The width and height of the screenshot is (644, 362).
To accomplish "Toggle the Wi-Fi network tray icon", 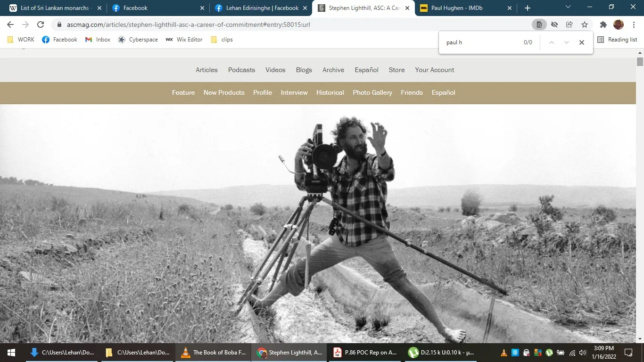I will pyautogui.click(x=571, y=352).
